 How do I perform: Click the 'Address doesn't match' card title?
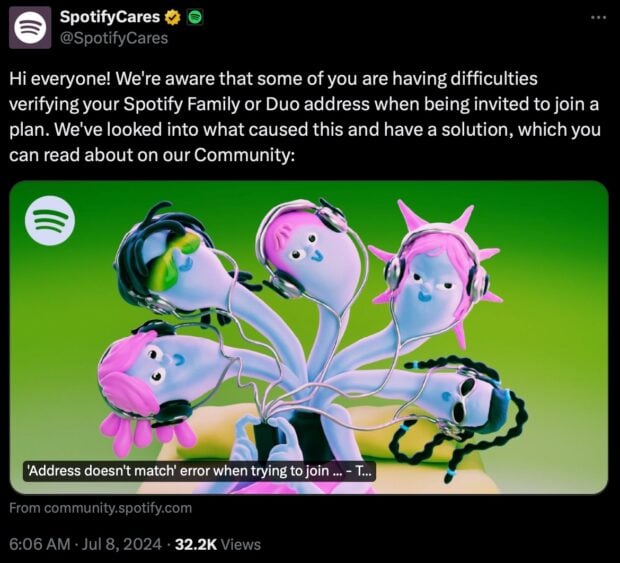point(199,471)
